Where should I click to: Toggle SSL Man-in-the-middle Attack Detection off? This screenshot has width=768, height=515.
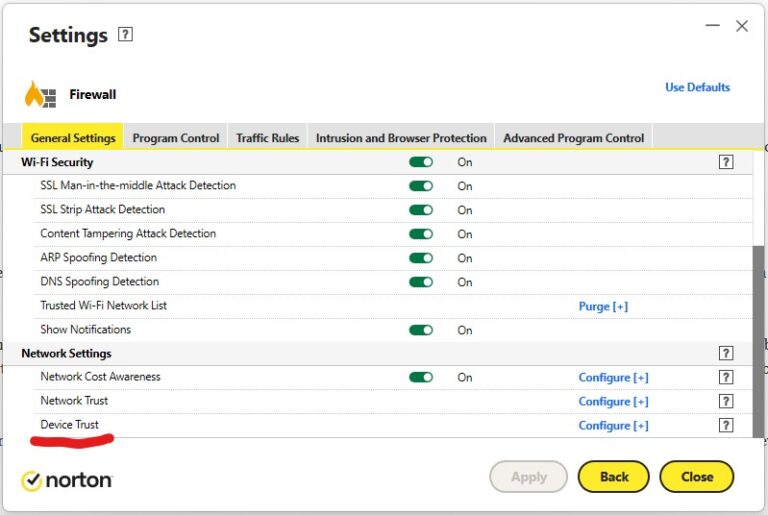[x=421, y=186]
